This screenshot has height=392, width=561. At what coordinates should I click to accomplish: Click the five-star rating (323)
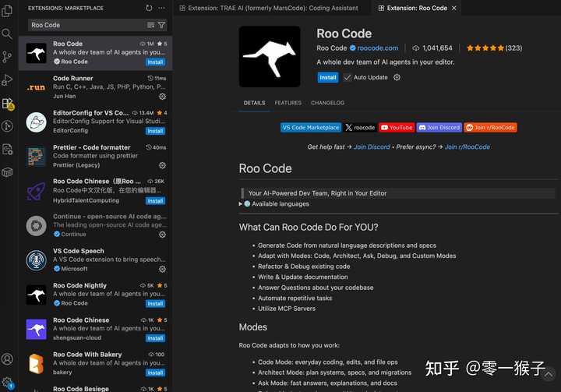click(494, 48)
